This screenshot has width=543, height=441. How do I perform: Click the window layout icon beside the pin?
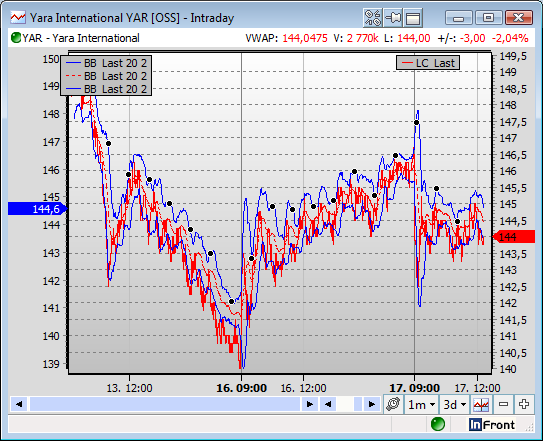[413, 18]
